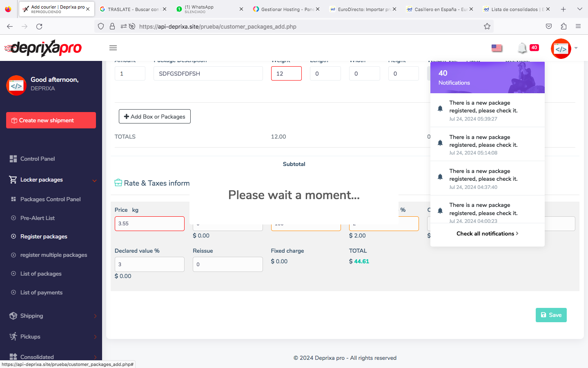Open the notifications bell icon
The width and height of the screenshot is (588, 368).
[522, 48]
